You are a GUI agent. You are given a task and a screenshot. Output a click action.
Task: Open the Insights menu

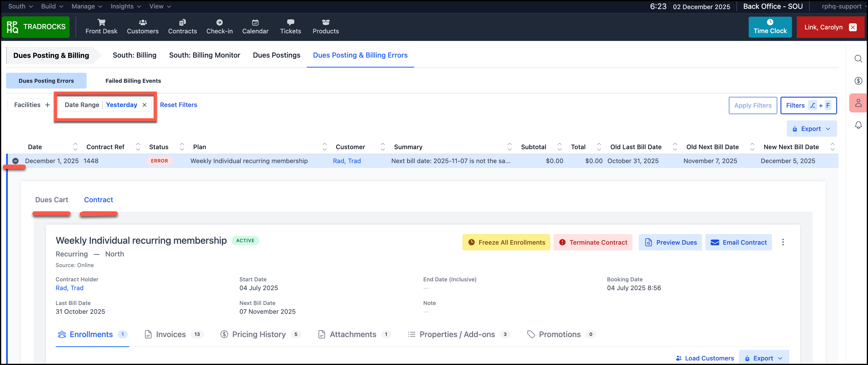125,6
